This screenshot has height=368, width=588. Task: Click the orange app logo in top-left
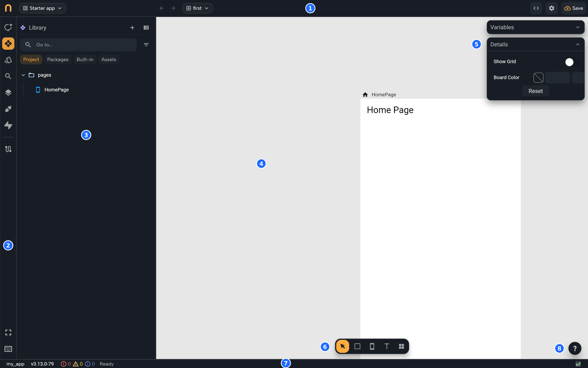(x=8, y=8)
